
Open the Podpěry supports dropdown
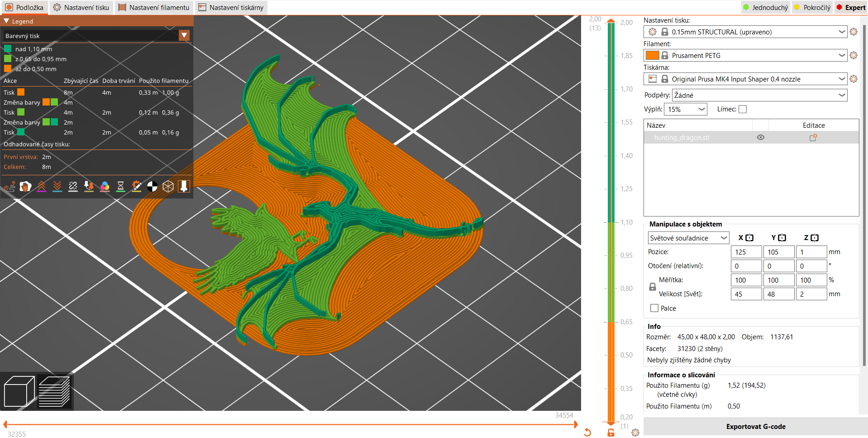pyautogui.click(x=759, y=95)
